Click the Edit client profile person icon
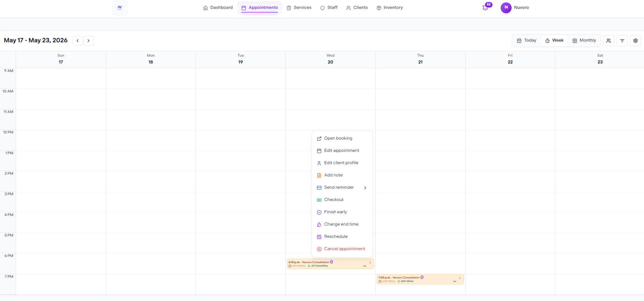This screenshot has width=644, height=301. [x=319, y=163]
